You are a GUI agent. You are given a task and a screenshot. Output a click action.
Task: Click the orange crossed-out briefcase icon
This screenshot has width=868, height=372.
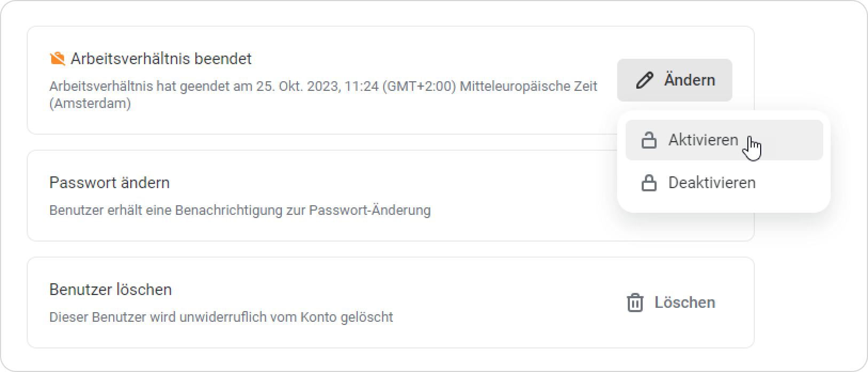[57, 59]
